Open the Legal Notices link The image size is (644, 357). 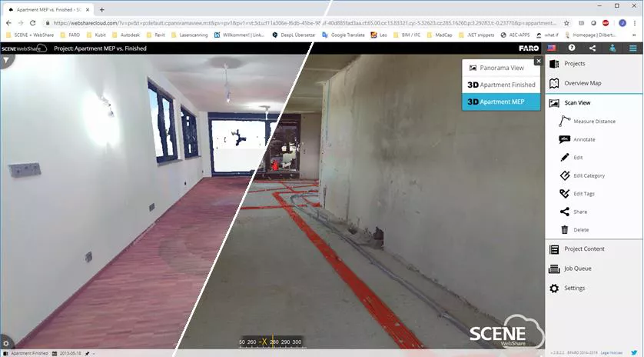[x=612, y=353]
